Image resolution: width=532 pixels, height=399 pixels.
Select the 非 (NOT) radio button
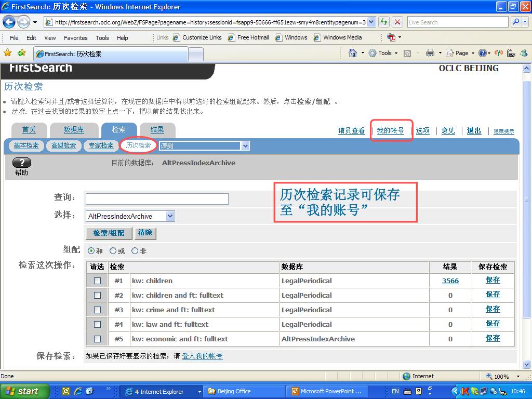click(135, 251)
